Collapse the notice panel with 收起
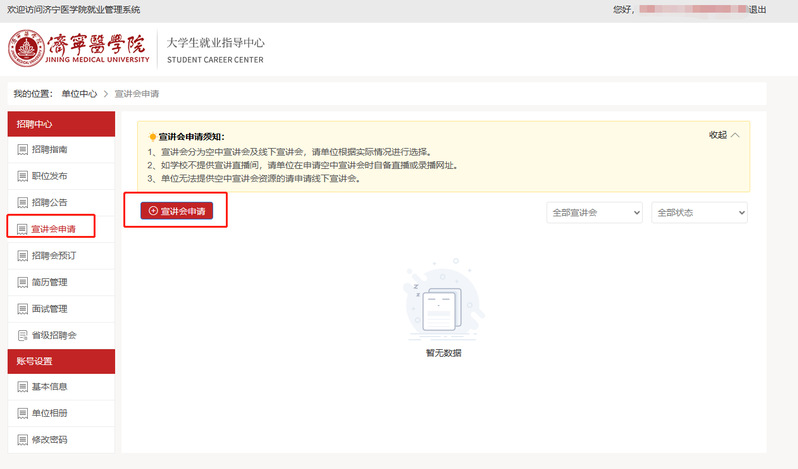 [724, 135]
